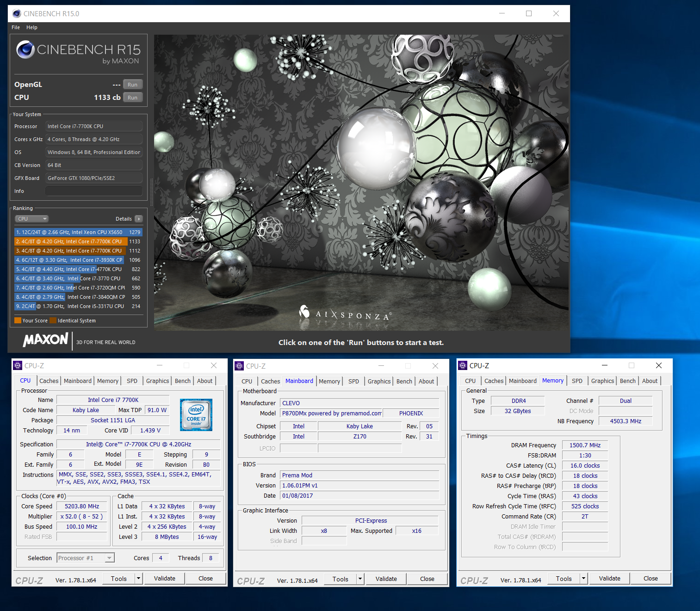Expand Tools dropdown arrow in CPU tab window
Screen dimensions: 700x611
tap(138, 578)
